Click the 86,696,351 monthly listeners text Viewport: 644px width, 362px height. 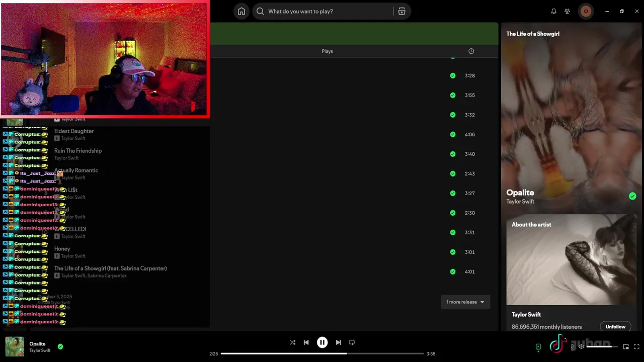pos(546,327)
